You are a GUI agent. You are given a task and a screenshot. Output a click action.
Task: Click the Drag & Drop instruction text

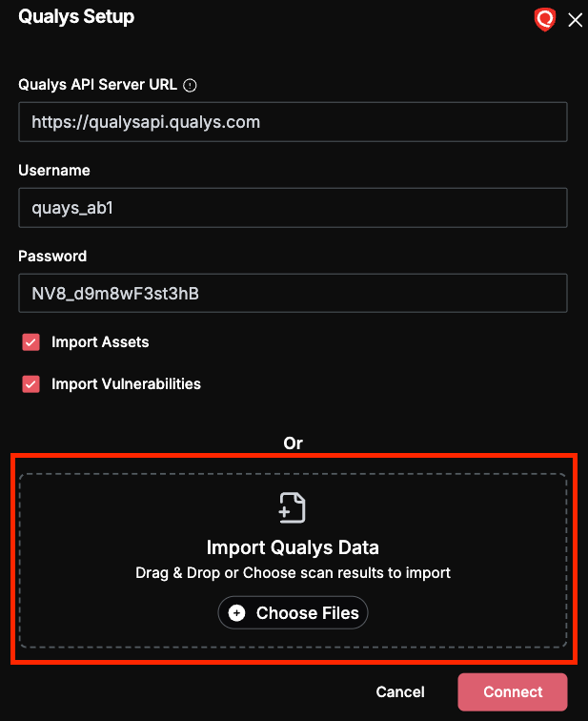point(293,573)
